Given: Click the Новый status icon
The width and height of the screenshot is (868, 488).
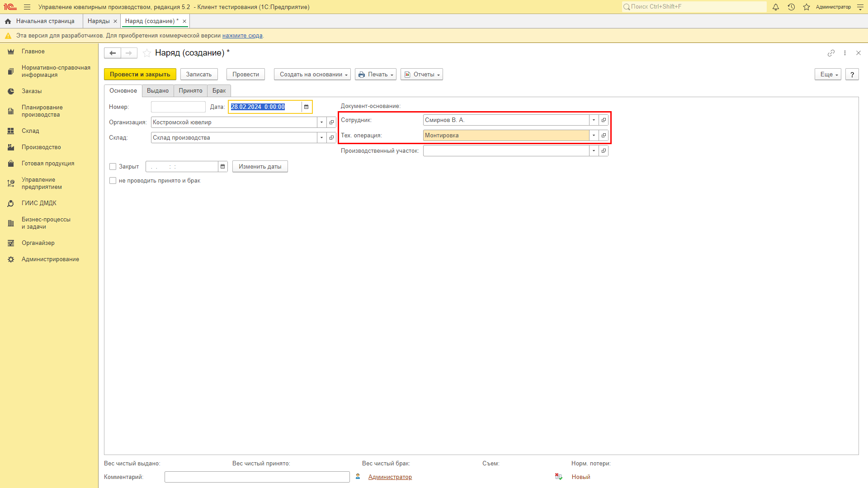Looking at the screenshot, I should [559, 477].
